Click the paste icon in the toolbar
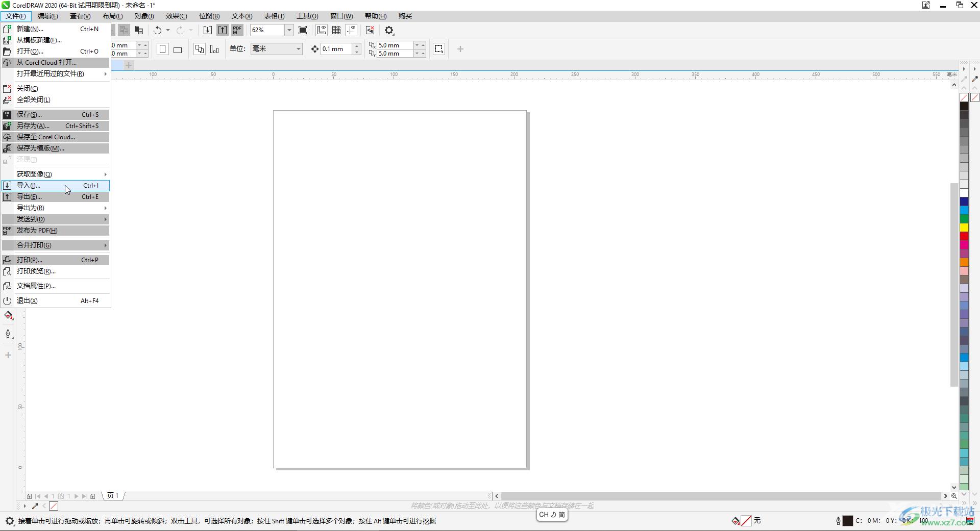 point(139,31)
